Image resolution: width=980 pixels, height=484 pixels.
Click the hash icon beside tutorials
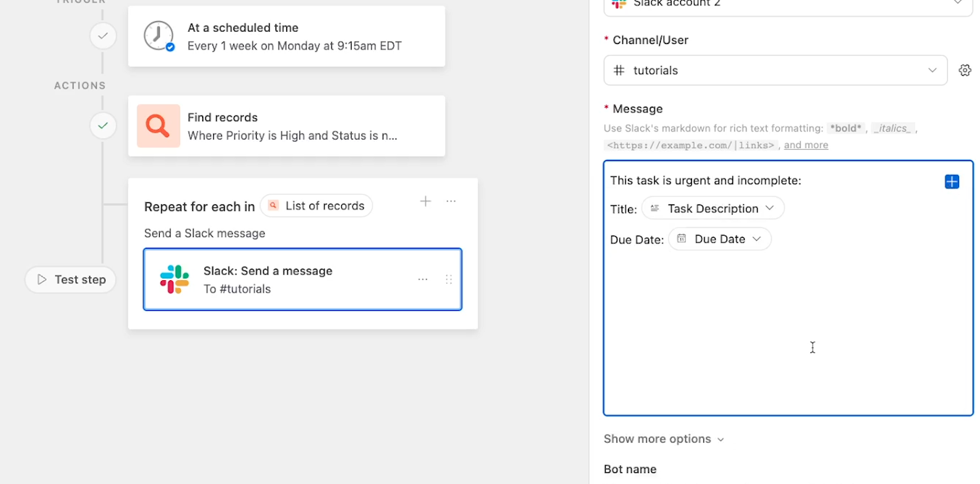619,70
